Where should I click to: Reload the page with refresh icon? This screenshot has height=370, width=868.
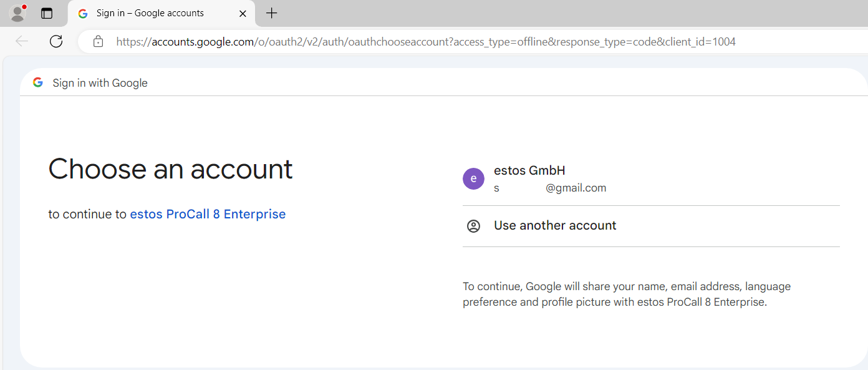[x=56, y=41]
